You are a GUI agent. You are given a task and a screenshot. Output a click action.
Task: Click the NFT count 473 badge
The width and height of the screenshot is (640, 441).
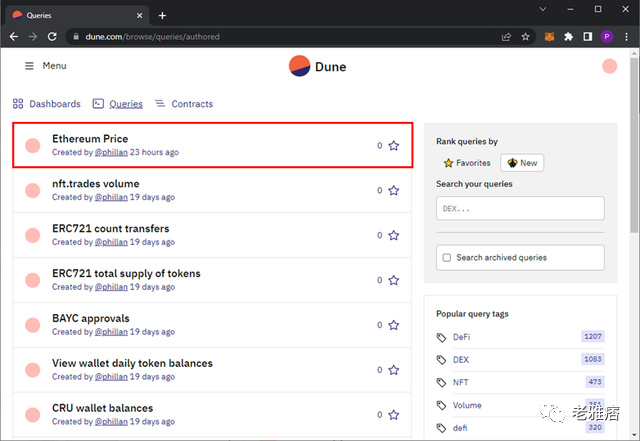tap(595, 382)
